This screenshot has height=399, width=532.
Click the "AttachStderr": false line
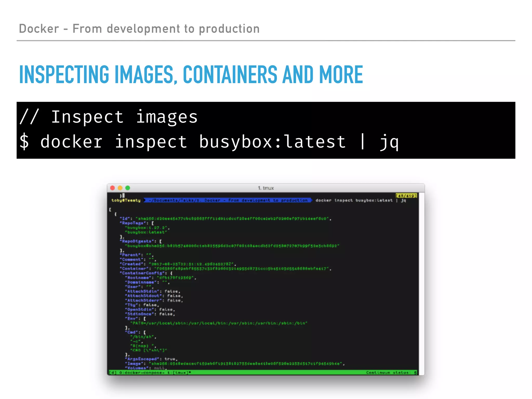[x=154, y=300]
